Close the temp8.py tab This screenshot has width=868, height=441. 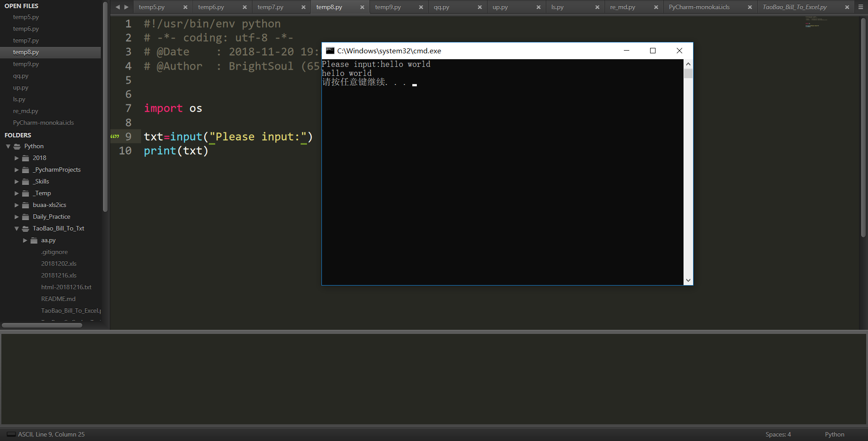[362, 7]
